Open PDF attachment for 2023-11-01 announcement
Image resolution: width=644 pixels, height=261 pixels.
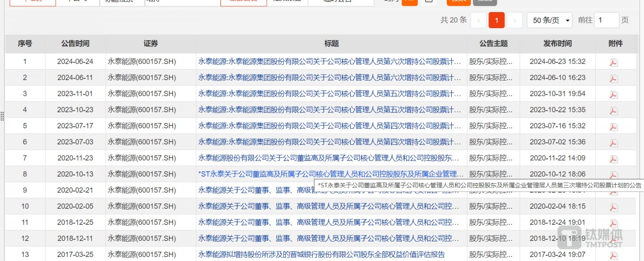(x=614, y=94)
